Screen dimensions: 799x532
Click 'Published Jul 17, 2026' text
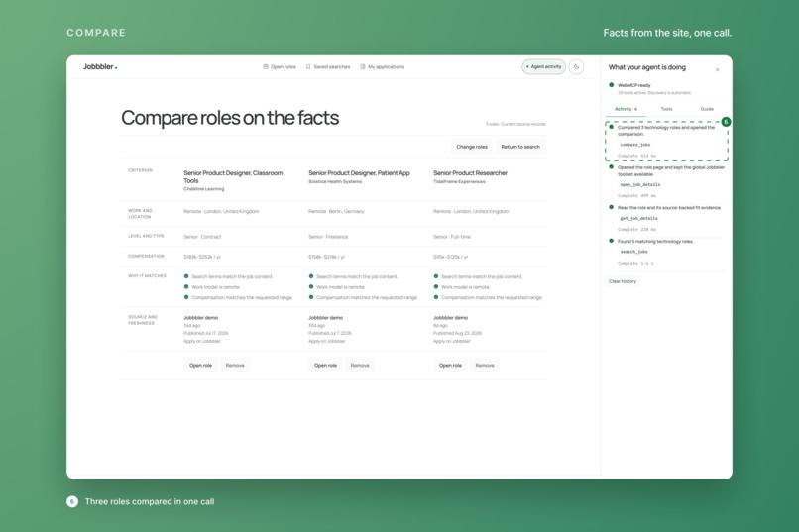coord(206,333)
